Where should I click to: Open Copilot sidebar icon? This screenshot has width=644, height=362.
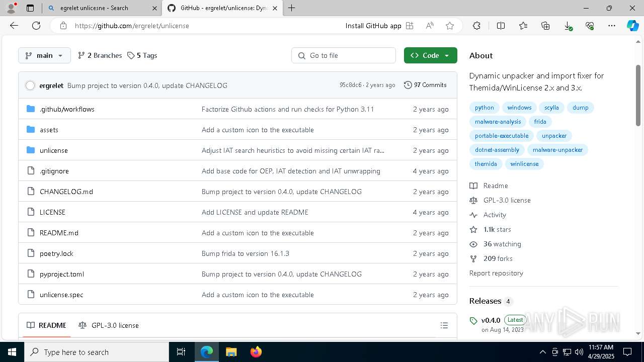point(633,26)
